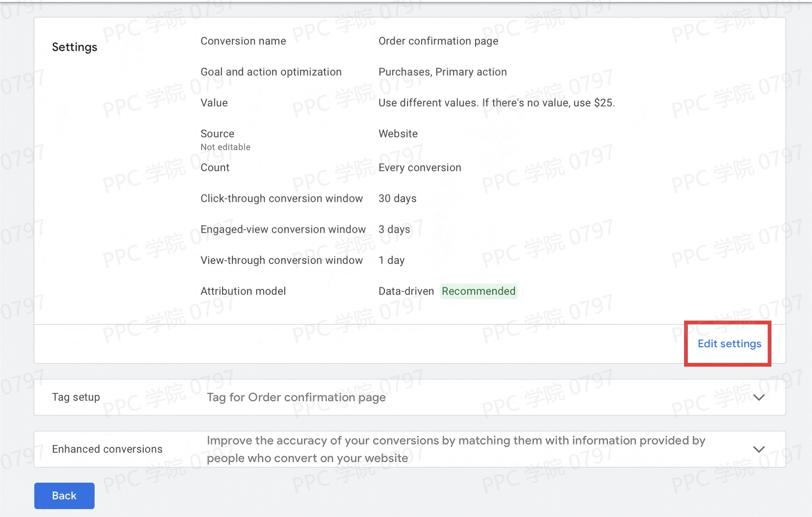
Task: Click the 30 days click-through window value
Action: click(397, 198)
